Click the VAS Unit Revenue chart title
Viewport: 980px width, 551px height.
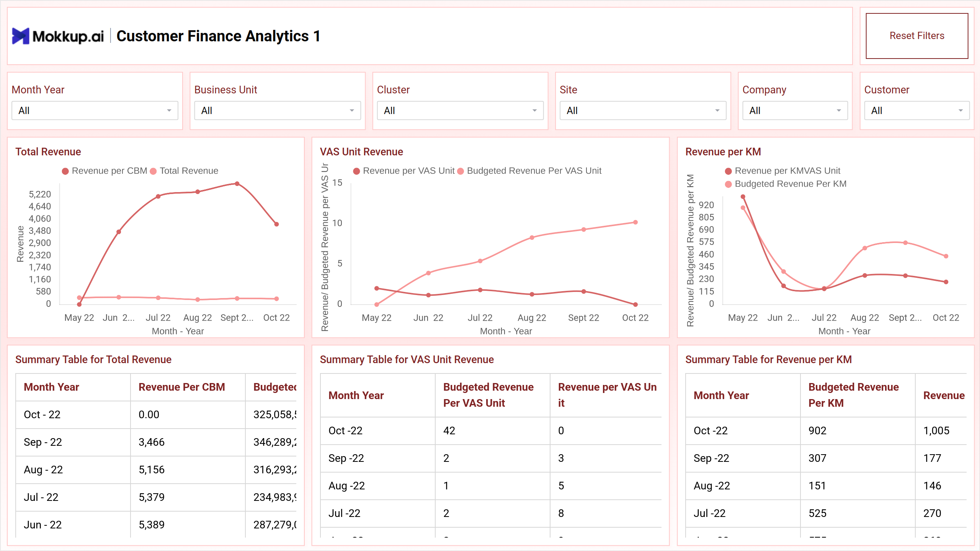[361, 152]
